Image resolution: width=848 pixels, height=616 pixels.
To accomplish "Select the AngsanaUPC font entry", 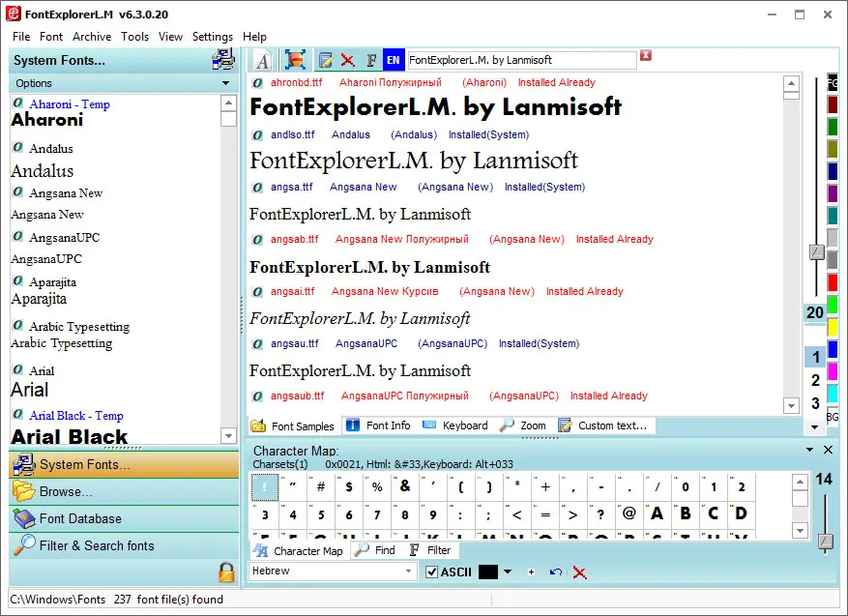I will pyautogui.click(x=65, y=238).
